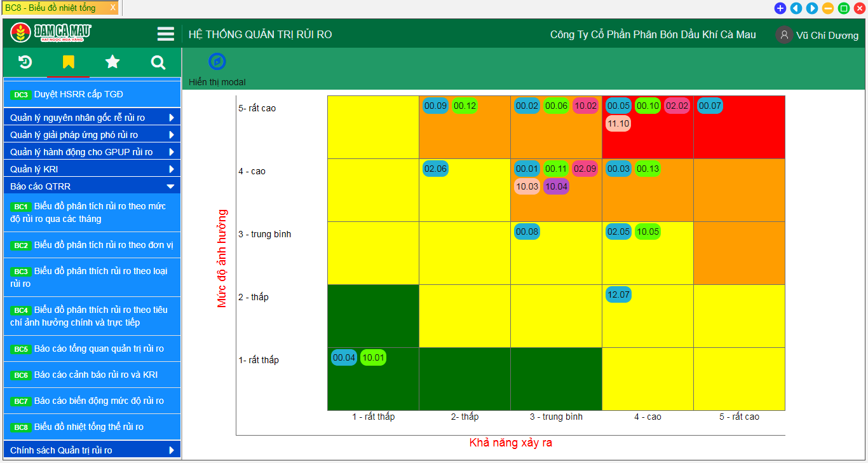Open BC6 Báo cáo cảnh báo rủi ro và KRI
Viewport: 868px width, 463px height.
coord(92,375)
